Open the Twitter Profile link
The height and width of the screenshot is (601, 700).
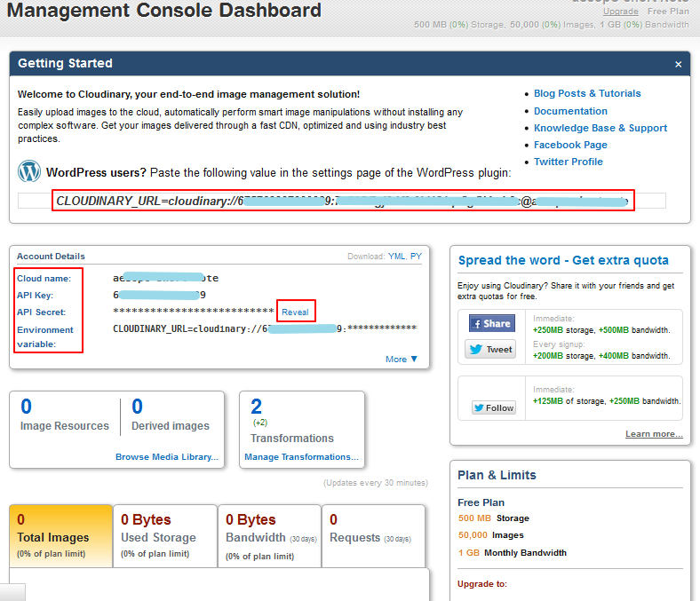[569, 162]
